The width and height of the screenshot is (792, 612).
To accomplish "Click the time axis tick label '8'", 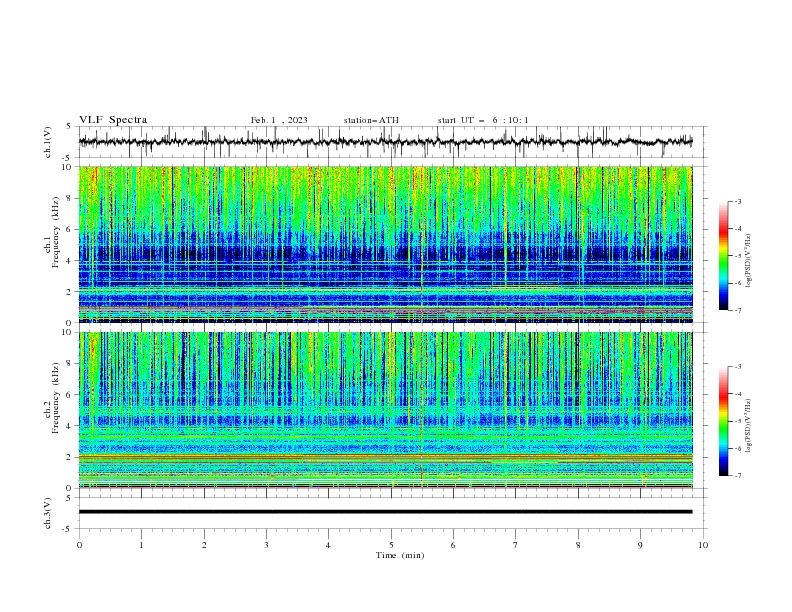I will 578,545.
